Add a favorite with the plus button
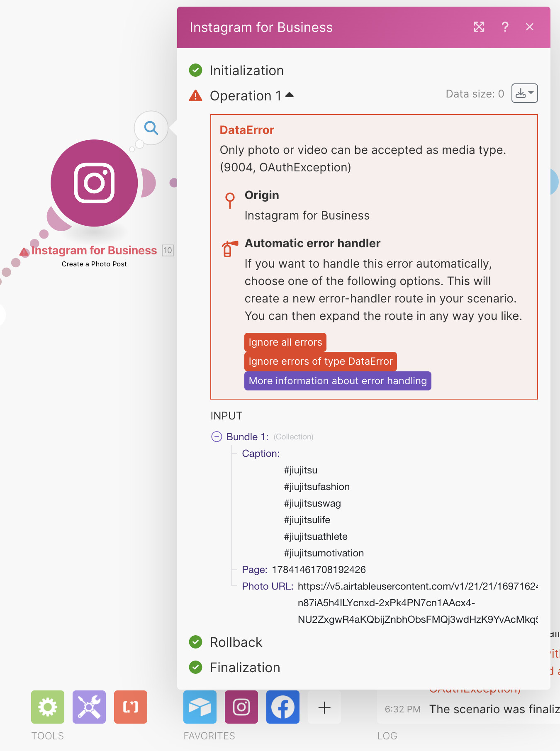Viewport: 560px width, 751px height. (x=324, y=707)
